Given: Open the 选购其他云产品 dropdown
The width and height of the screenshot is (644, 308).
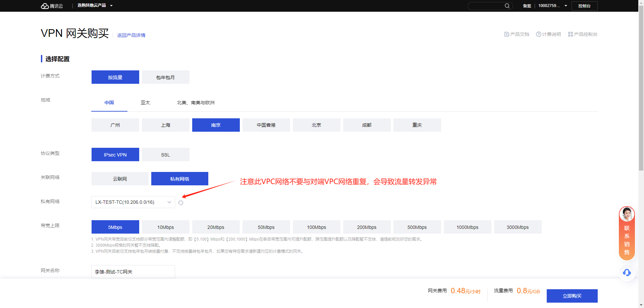Looking at the screenshot, I should coord(95,6).
